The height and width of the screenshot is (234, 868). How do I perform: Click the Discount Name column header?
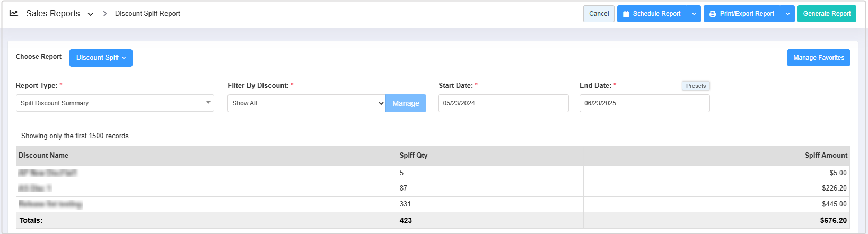[x=43, y=156]
